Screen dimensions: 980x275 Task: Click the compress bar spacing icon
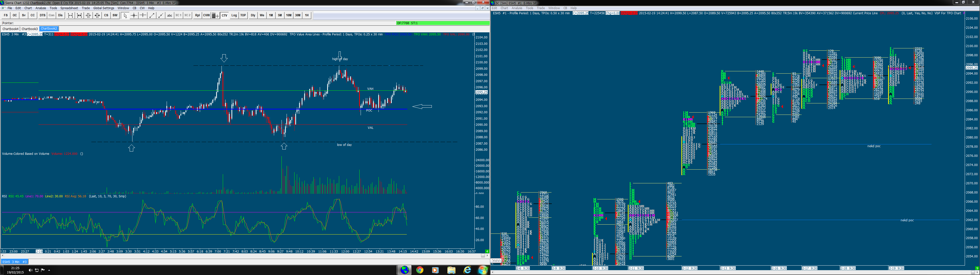[x=88, y=15]
